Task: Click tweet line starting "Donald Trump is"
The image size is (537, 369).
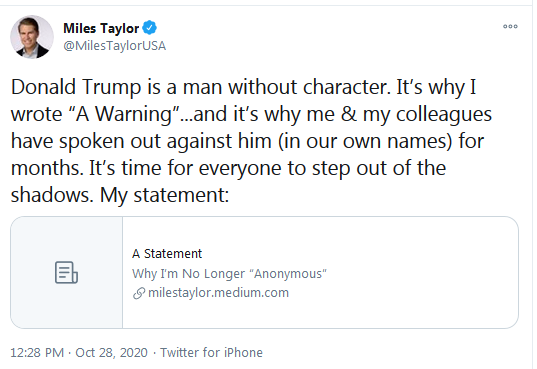Action: (243, 87)
